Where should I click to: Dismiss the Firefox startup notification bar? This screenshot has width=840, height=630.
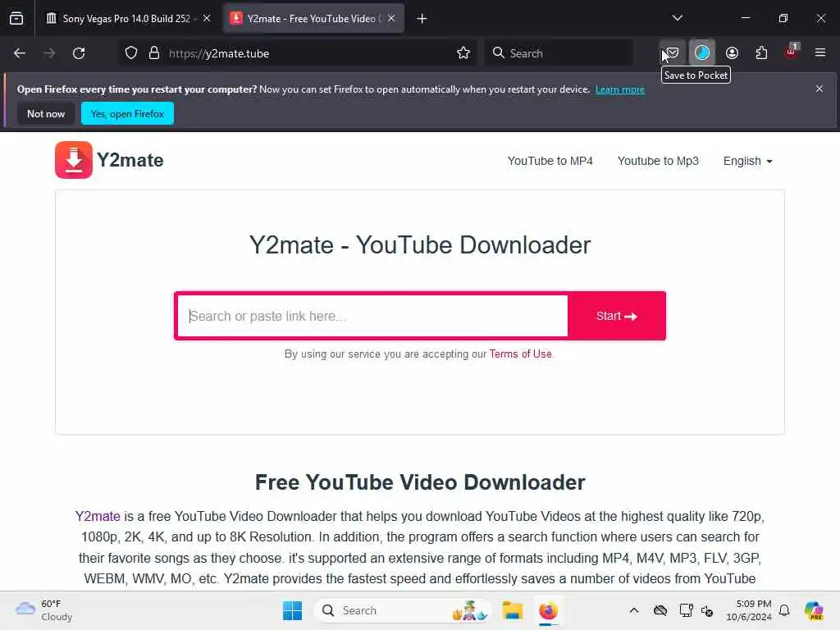pyautogui.click(x=819, y=89)
